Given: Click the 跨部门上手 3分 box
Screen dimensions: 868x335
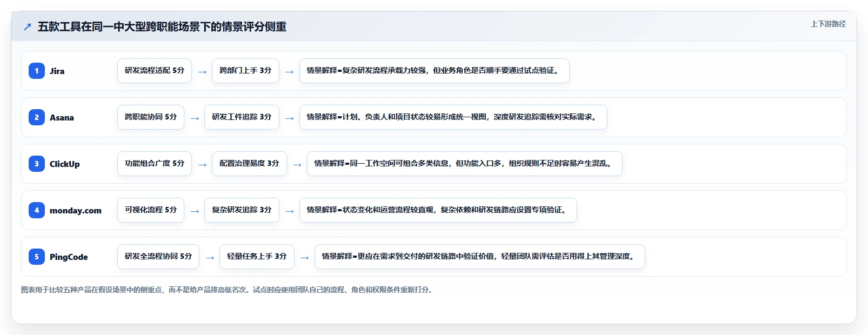Looking at the screenshot, I should coord(245,71).
